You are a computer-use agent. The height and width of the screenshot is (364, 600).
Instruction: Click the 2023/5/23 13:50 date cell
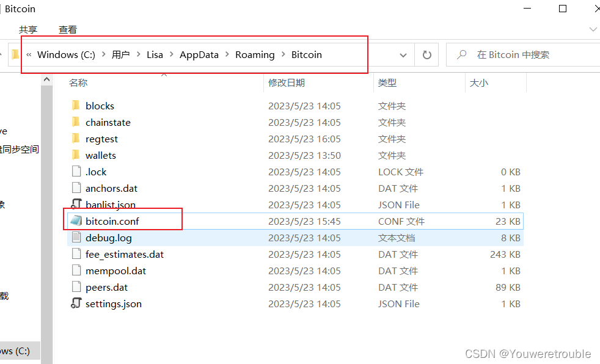click(304, 155)
